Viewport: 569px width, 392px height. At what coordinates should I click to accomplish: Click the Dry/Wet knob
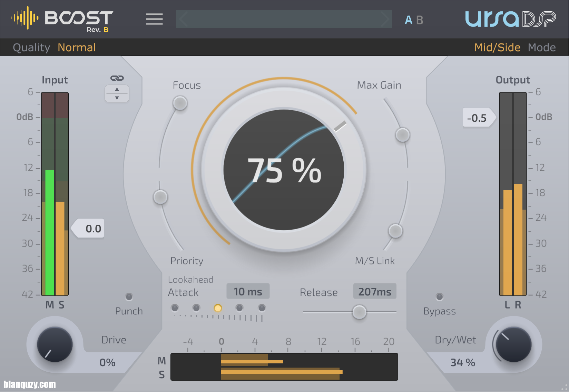513,344
